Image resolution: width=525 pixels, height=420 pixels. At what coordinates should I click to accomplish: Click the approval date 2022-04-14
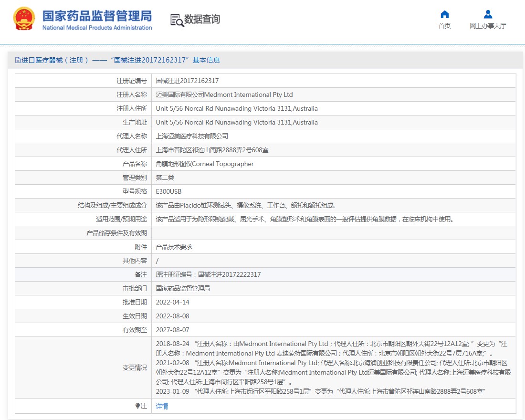coord(172,302)
